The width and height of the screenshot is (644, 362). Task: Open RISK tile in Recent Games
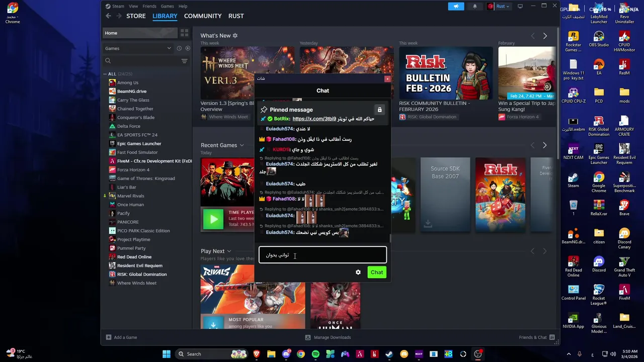(500, 195)
